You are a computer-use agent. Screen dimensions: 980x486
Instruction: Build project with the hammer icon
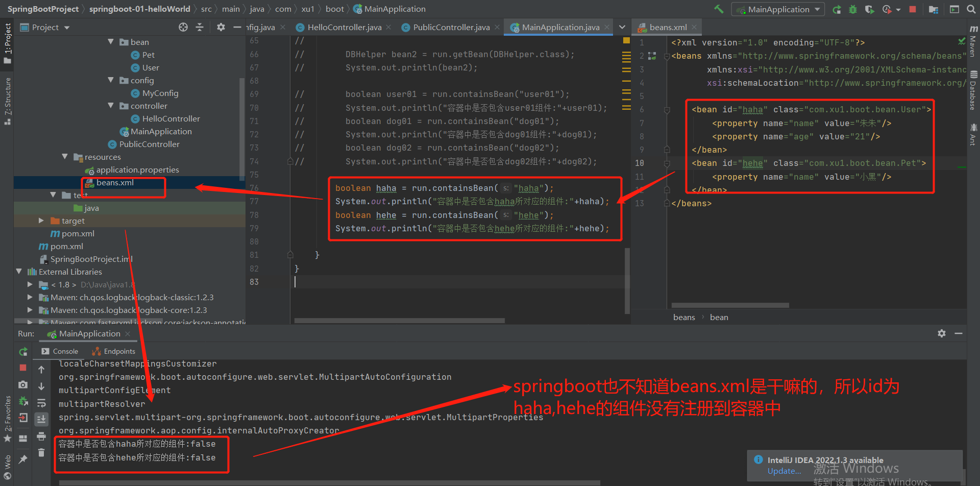[x=719, y=9]
